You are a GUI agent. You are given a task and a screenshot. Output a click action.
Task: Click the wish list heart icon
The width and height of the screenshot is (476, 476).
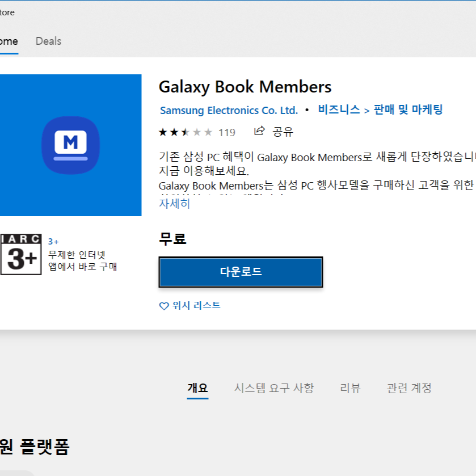coord(164,306)
